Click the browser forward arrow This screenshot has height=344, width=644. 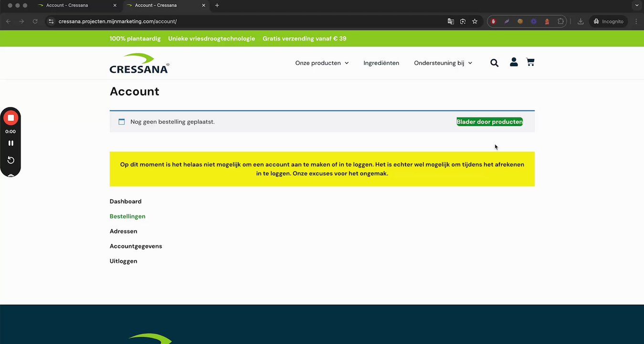click(21, 21)
